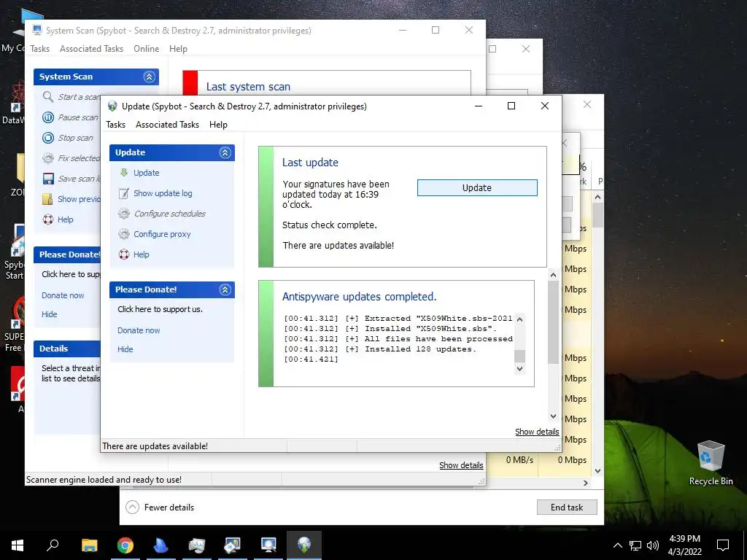Screen dimensions: 747x560
Task: Open File Explorer from the taskbar
Action: [90, 545]
